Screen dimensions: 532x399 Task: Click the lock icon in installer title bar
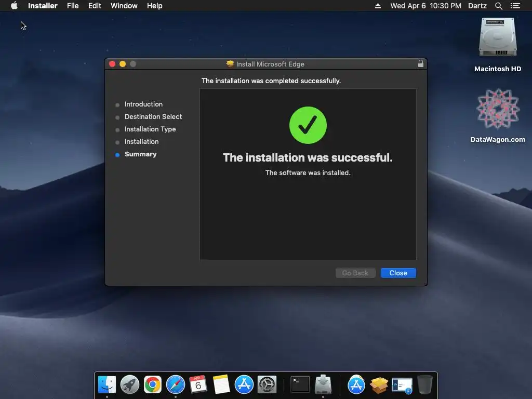420,63
